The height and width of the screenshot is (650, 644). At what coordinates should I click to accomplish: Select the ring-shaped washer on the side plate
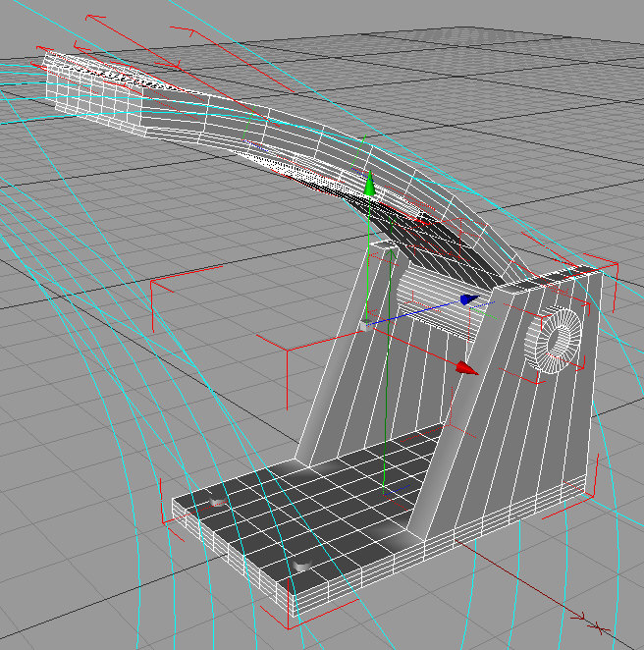click(553, 341)
